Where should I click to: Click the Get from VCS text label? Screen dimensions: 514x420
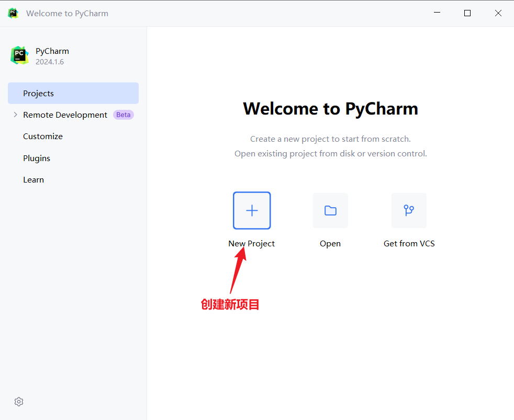pyautogui.click(x=409, y=243)
